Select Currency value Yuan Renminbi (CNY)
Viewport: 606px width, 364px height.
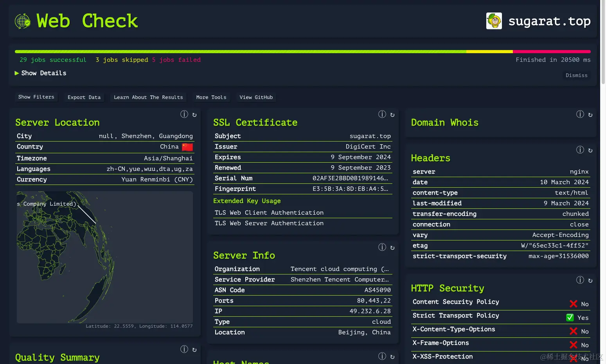(x=157, y=179)
